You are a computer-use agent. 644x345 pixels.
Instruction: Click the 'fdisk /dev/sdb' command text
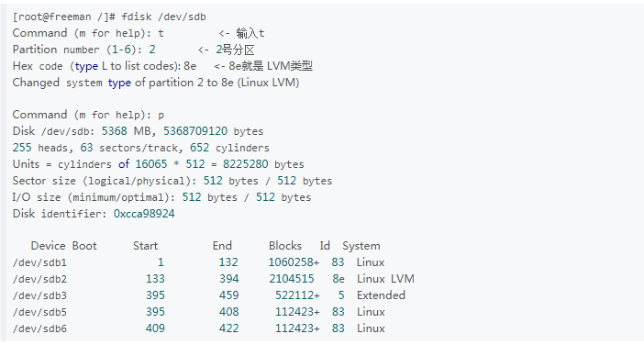pyautogui.click(x=163, y=17)
